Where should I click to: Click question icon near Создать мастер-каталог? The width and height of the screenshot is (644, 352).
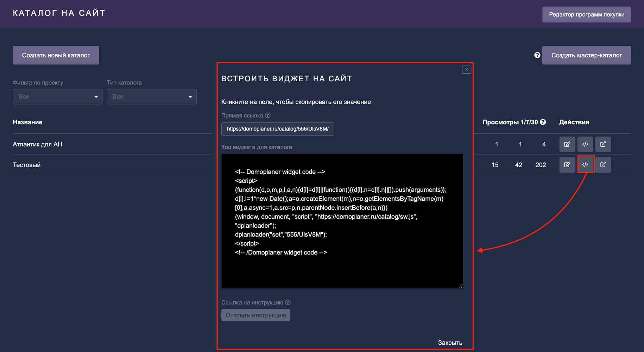(x=537, y=55)
